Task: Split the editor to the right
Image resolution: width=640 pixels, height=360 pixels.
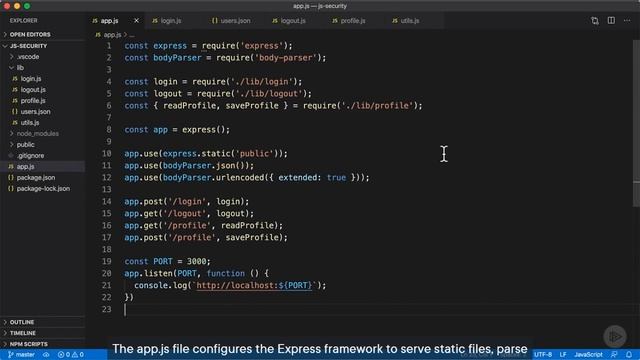Action: pyautogui.click(x=611, y=20)
